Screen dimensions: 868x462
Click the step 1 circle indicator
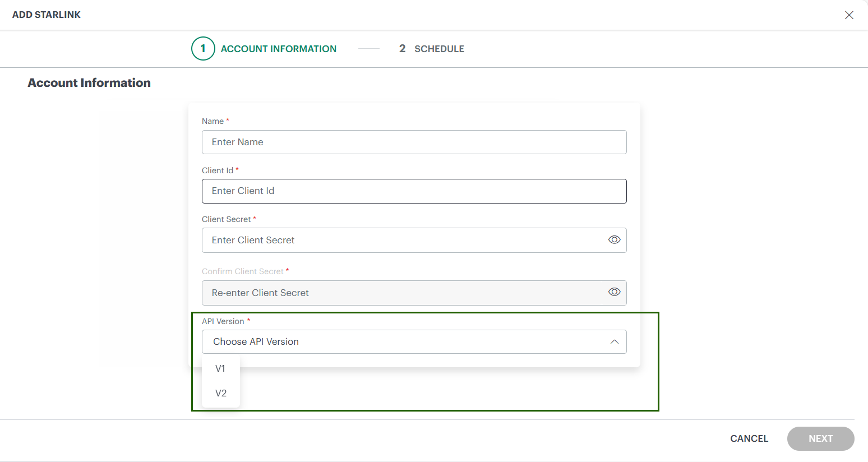click(x=203, y=49)
